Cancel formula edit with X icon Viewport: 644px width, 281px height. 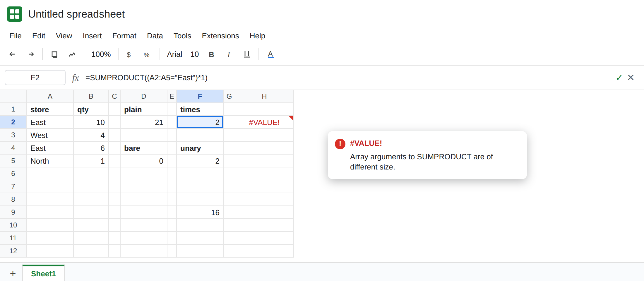click(631, 77)
